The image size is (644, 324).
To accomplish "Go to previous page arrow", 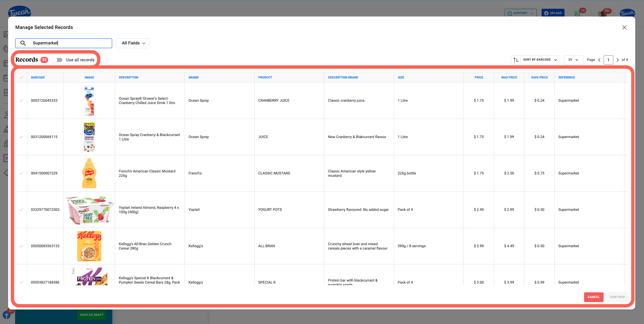I will pyautogui.click(x=599, y=60).
